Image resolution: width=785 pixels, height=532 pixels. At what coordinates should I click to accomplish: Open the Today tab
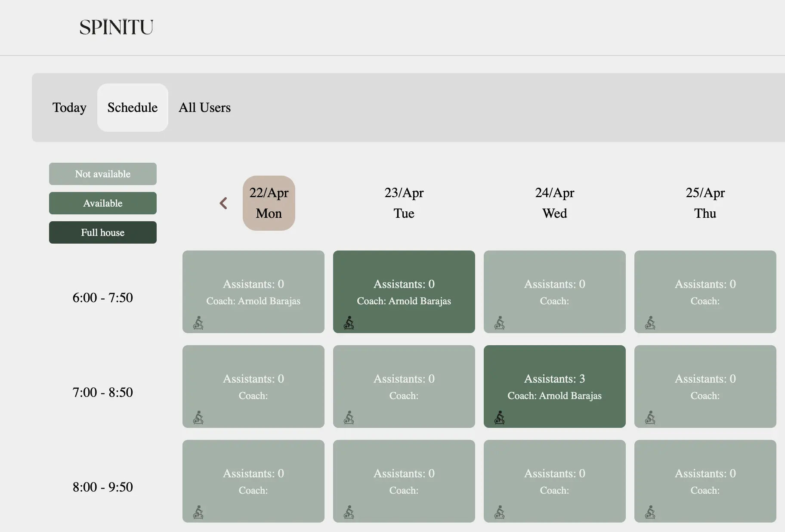click(69, 108)
